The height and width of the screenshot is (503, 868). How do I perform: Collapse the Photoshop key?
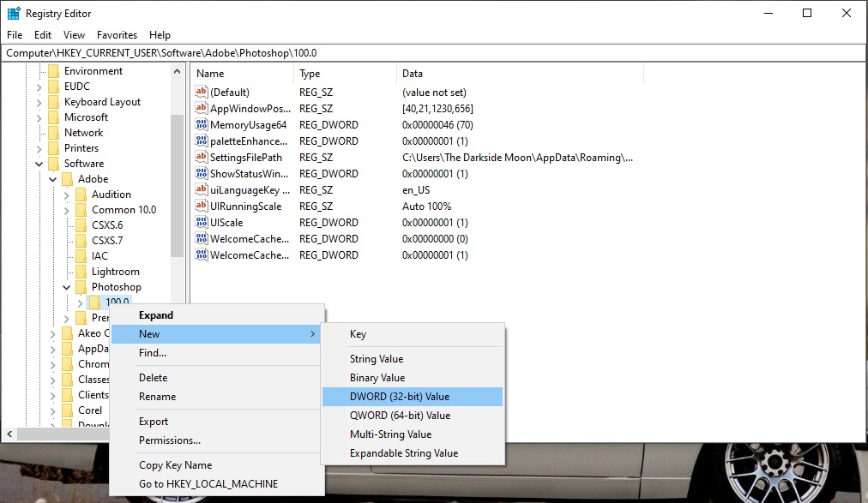point(66,287)
